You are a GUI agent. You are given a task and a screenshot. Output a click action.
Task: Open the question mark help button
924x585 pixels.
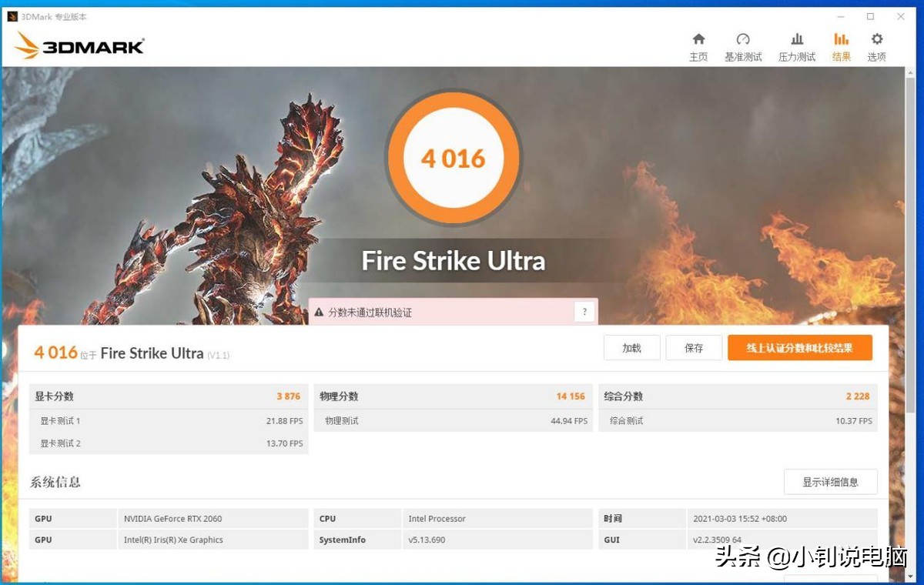point(584,312)
